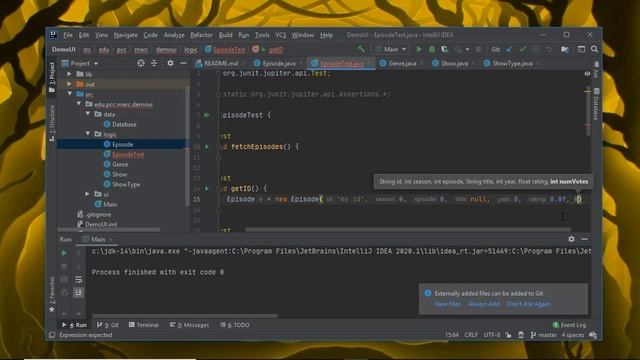Switch to the ShowType.java editor tab
The image size is (640, 360).
(x=512, y=64)
